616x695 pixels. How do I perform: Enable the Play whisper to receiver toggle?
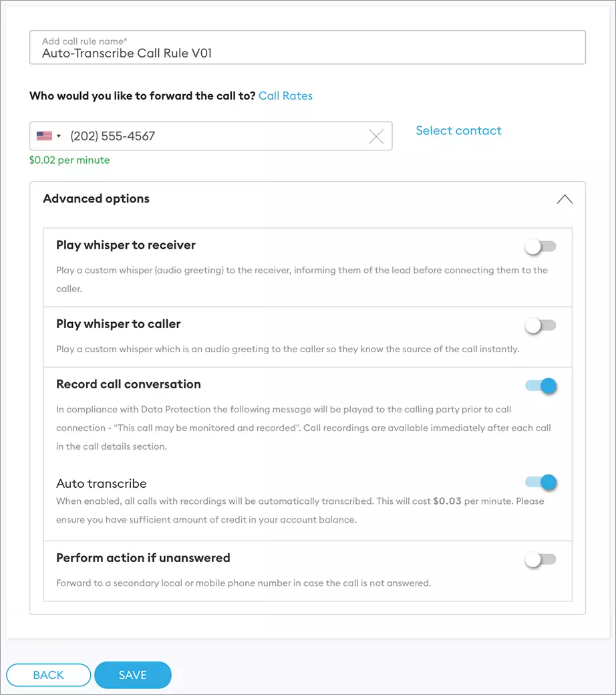click(541, 247)
